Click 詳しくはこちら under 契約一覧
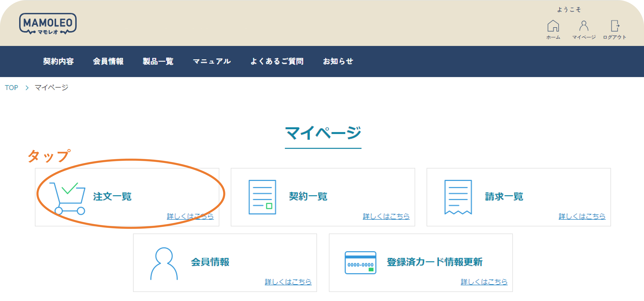The width and height of the screenshot is (644, 301). tap(386, 216)
